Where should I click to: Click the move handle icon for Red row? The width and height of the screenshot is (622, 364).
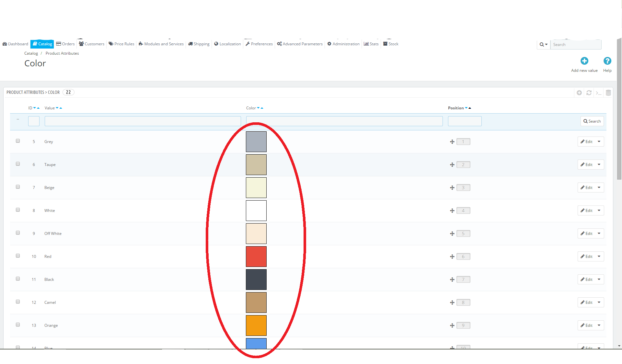[452, 257]
